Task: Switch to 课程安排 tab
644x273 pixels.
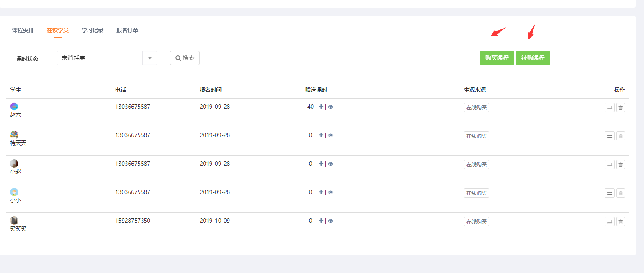Action: click(23, 30)
